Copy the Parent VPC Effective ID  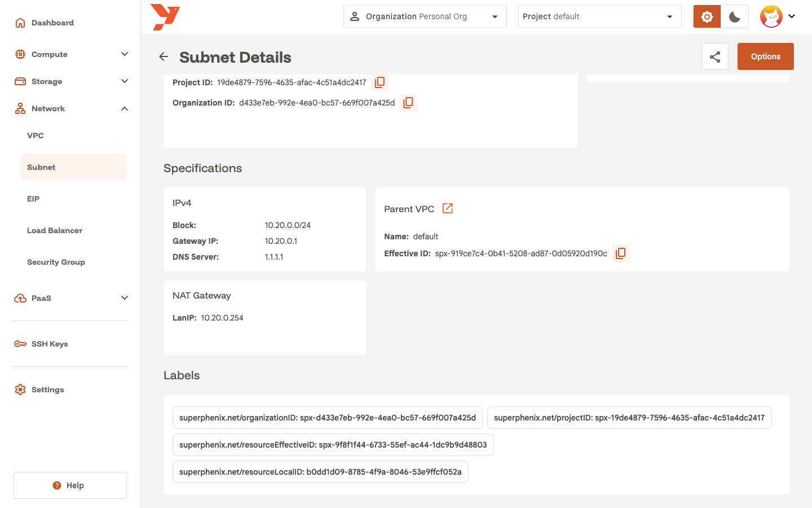(621, 253)
